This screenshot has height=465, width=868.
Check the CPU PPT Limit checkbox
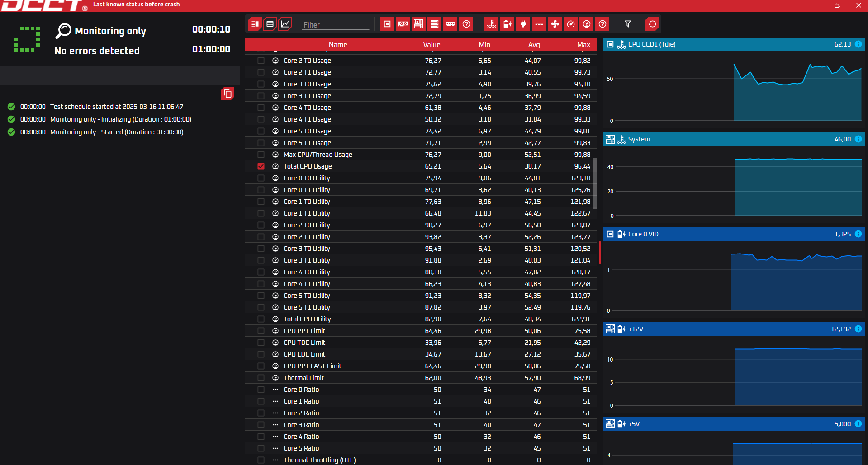click(x=261, y=331)
